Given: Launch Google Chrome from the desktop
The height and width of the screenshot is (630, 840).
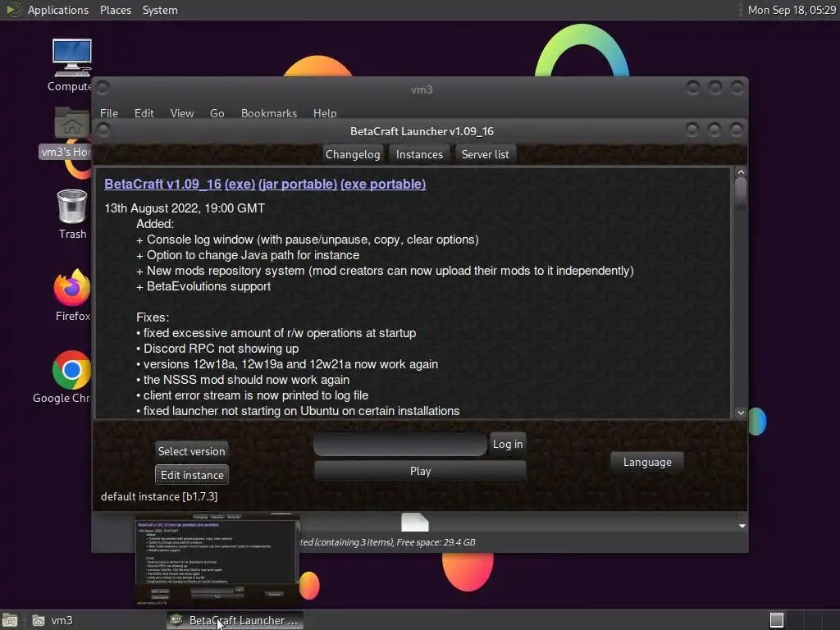Looking at the screenshot, I should 64,377.
